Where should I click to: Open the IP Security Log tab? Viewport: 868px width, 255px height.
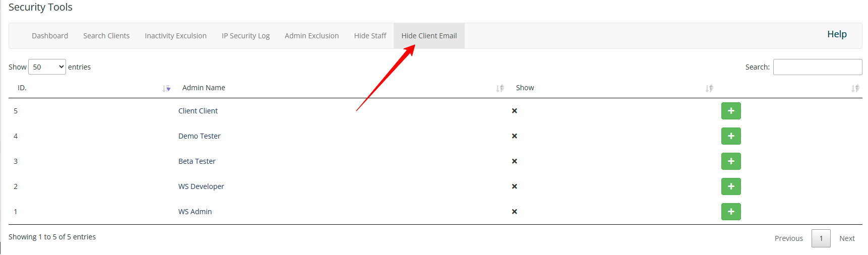point(245,36)
